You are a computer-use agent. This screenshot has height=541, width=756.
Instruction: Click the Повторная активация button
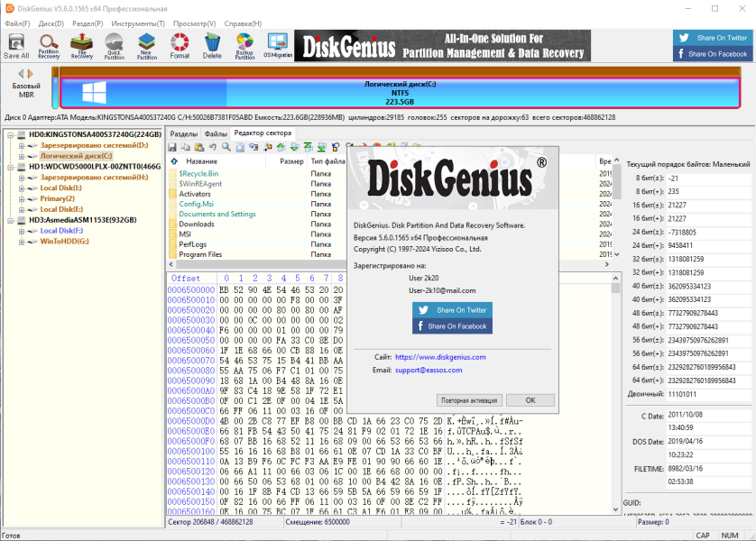tap(469, 400)
